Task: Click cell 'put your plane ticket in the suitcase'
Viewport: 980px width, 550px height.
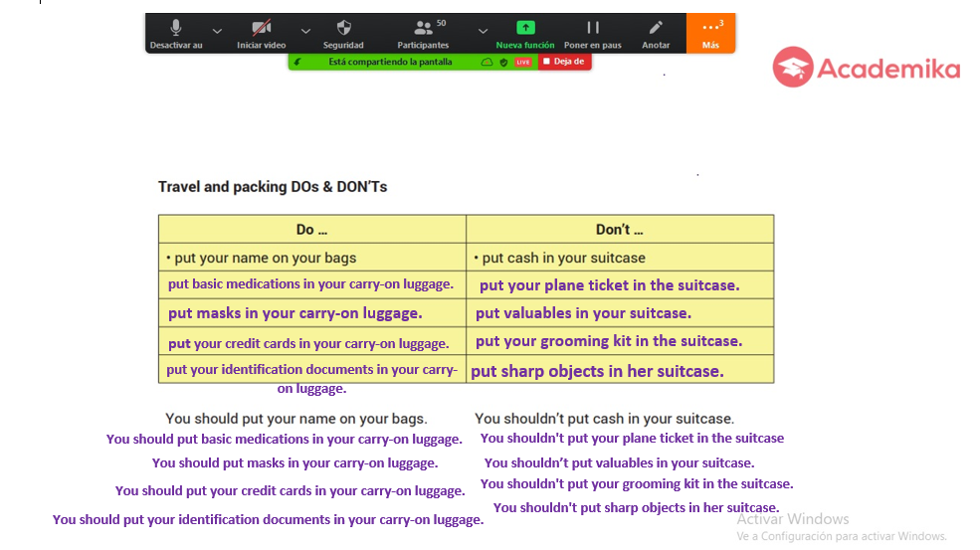Action: (620, 285)
